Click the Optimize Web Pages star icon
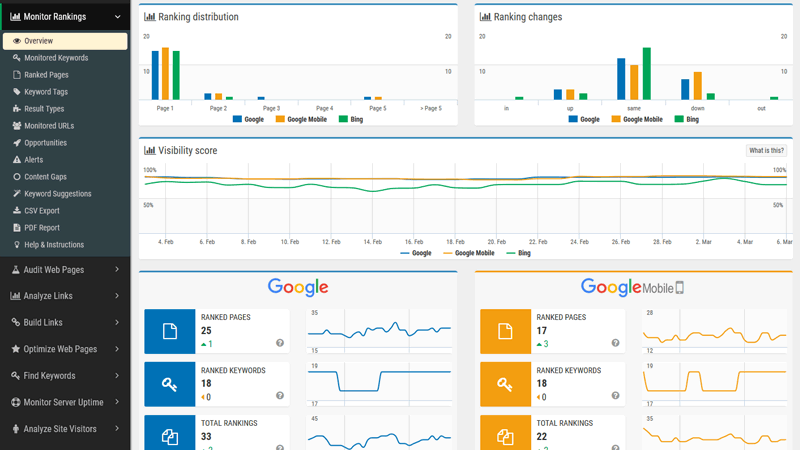Image resolution: width=800 pixels, height=450 pixels. [x=16, y=349]
